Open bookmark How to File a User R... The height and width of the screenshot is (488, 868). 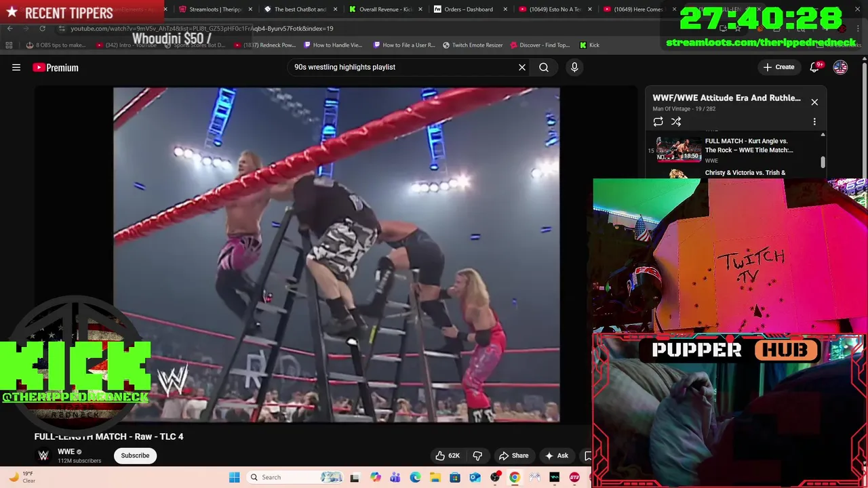(403, 45)
